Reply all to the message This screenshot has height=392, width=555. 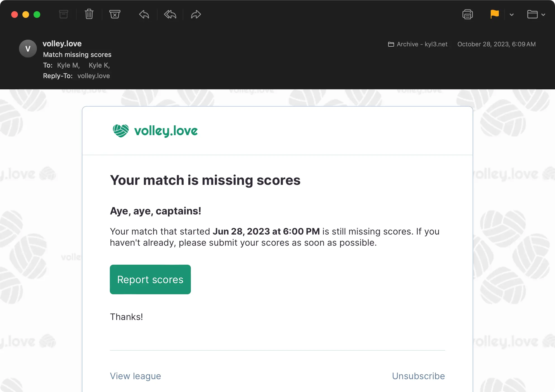click(x=170, y=14)
